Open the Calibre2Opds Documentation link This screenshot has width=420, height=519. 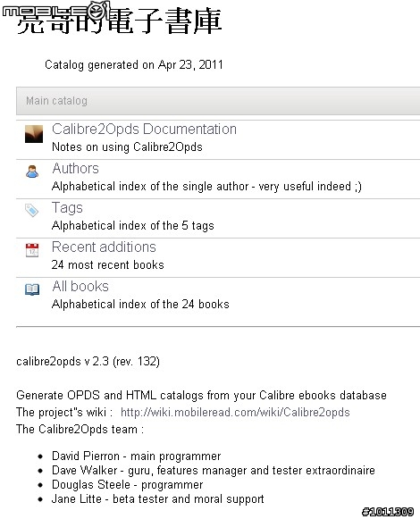pyautogui.click(x=144, y=130)
